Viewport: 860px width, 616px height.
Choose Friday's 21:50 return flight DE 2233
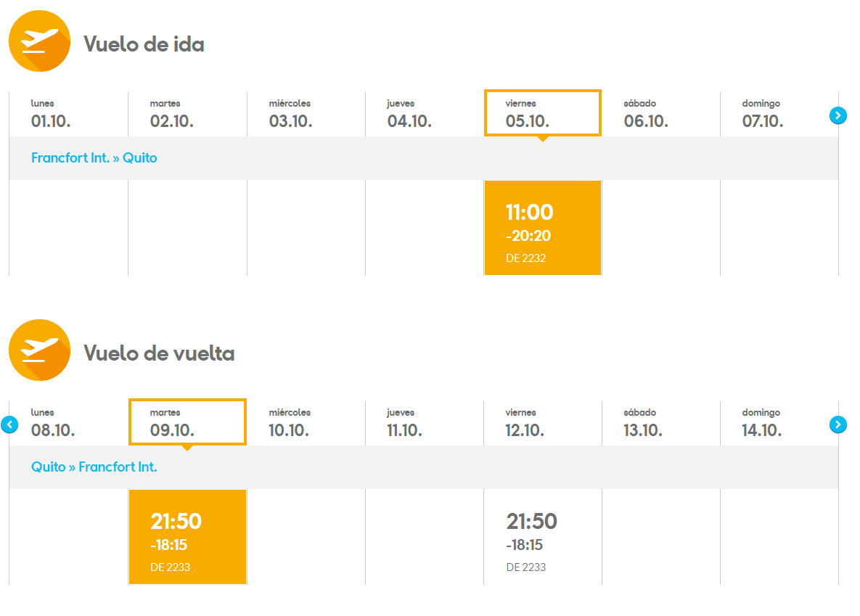(542, 536)
